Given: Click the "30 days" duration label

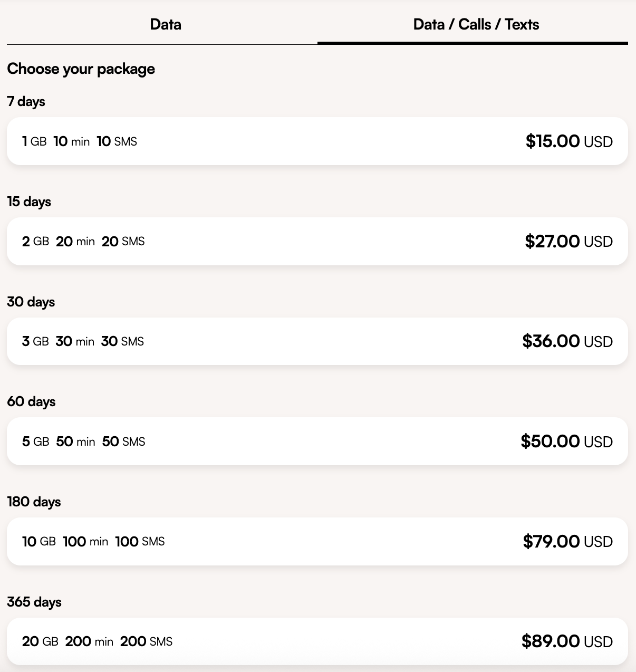Looking at the screenshot, I should 31,302.
